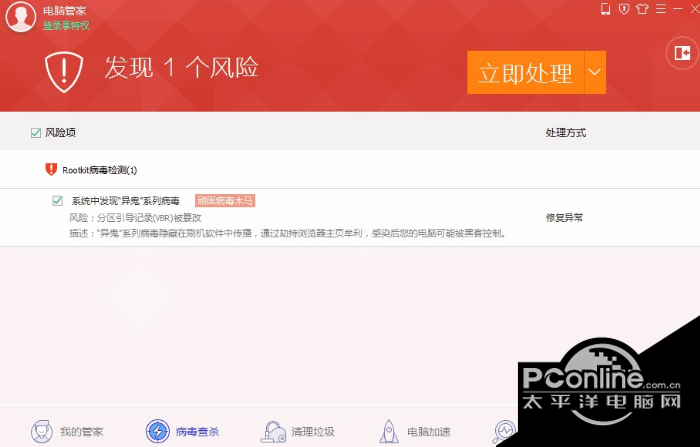Click the shield icon in title bar
Viewport: 700px width, 447px height.
coord(624,8)
